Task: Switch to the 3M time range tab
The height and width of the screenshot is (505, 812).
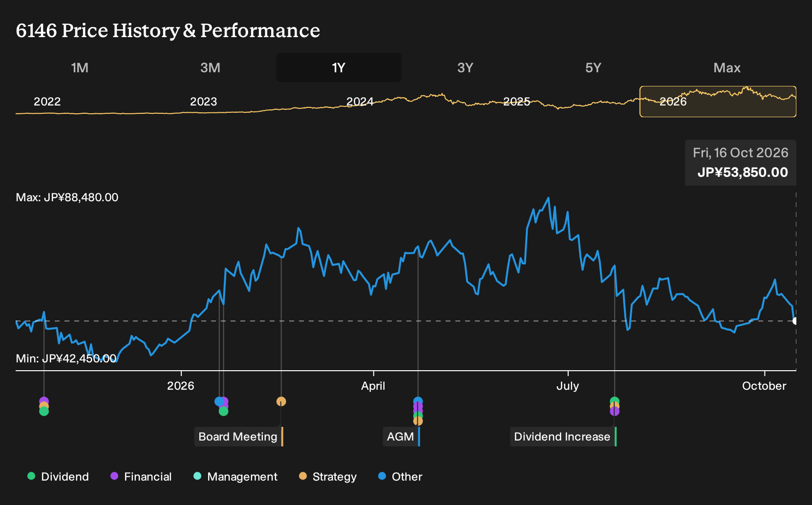Action: pos(210,67)
